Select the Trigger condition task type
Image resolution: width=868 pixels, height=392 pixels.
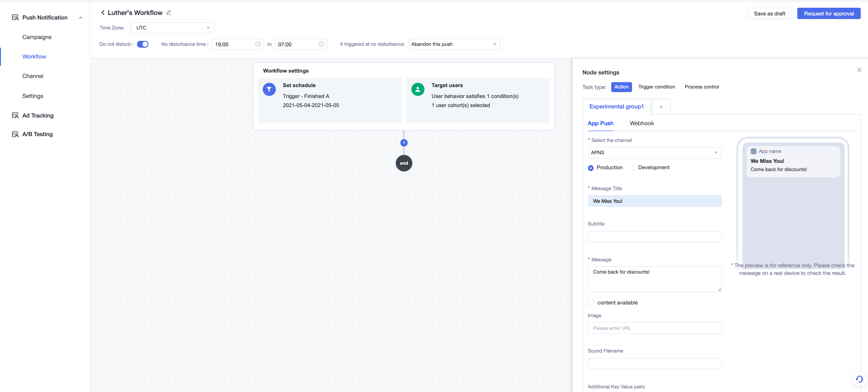[x=657, y=87]
